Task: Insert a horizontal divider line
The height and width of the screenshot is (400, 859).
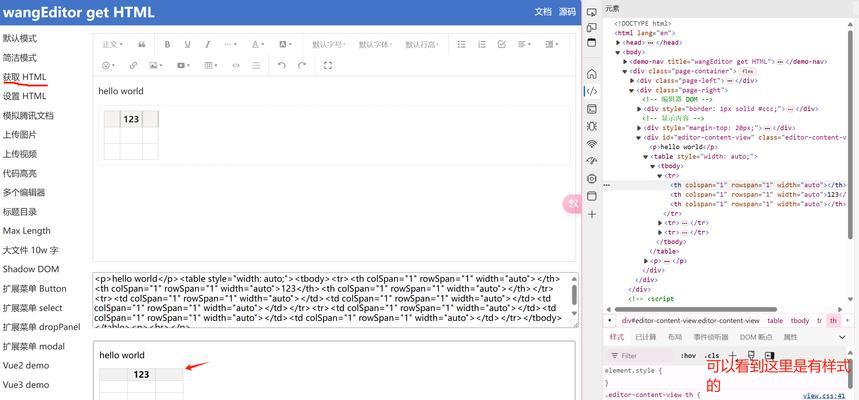Action: tap(256, 65)
